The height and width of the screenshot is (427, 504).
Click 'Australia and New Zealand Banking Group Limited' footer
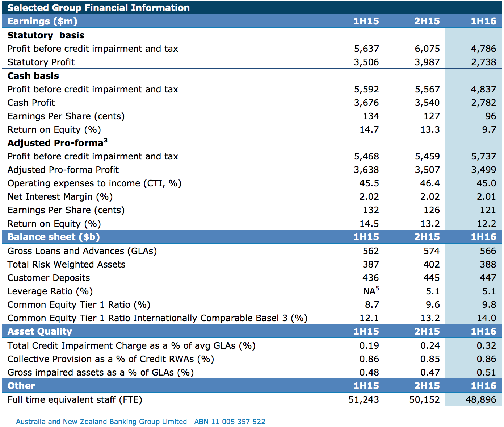(x=101, y=422)
